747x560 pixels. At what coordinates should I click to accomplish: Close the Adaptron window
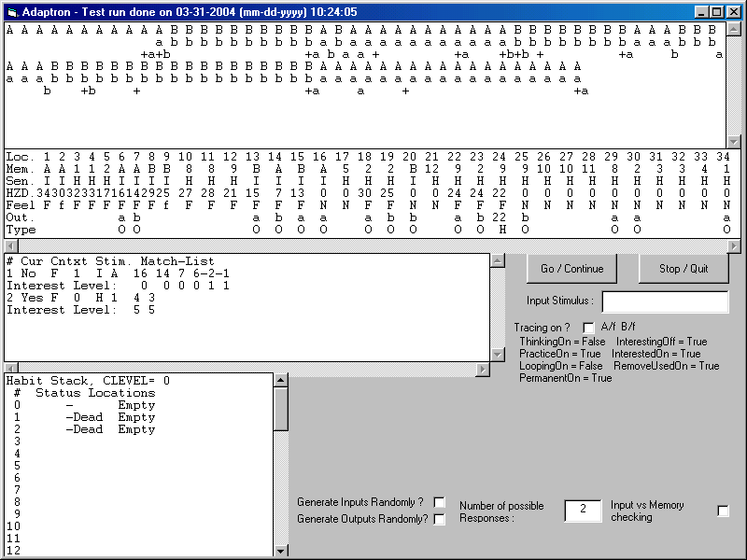[732, 12]
